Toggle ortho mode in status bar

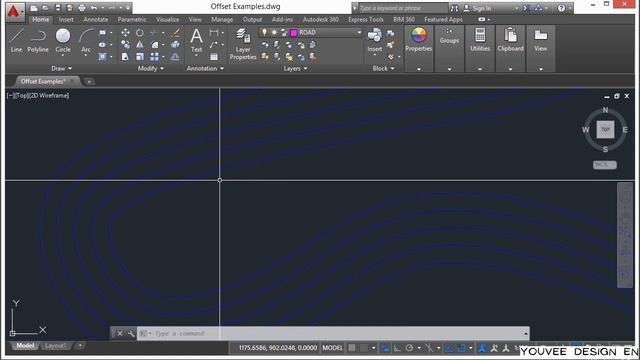397,348
